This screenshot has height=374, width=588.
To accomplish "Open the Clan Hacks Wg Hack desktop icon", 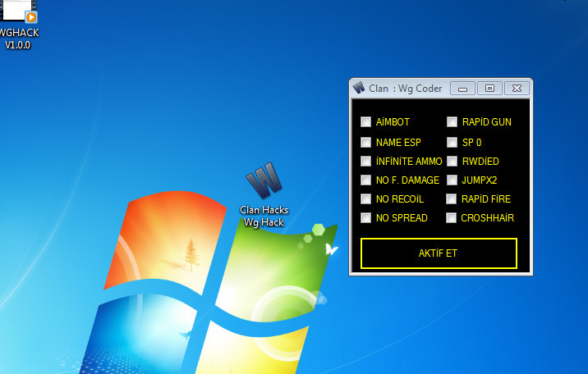I will [x=264, y=194].
